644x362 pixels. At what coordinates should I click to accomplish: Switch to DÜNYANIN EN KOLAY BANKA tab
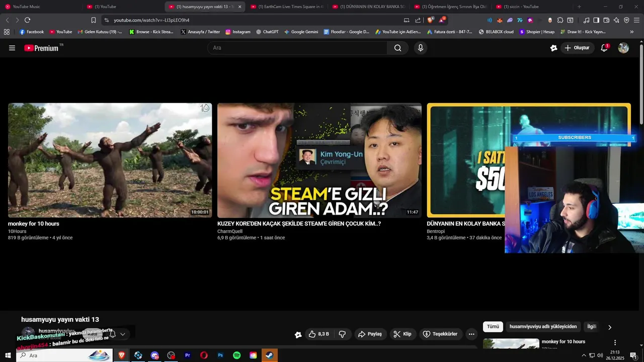pyautogui.click(x=370, y=7)
